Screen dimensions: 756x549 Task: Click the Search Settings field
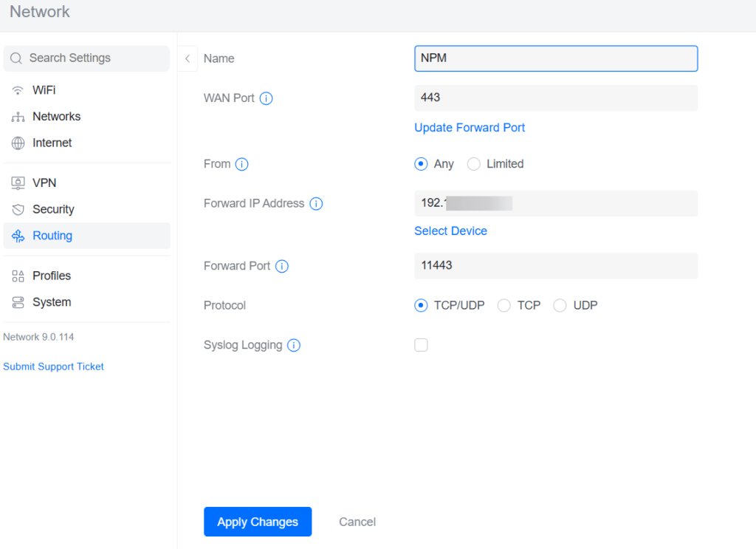86,58
